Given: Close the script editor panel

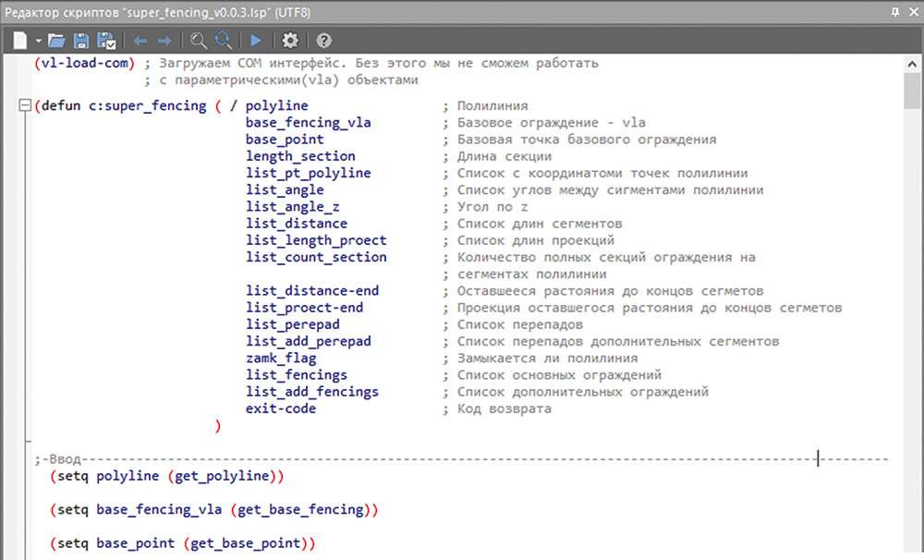Looking at the screenshot, I should pyautogui.click(x=914, y=12).
